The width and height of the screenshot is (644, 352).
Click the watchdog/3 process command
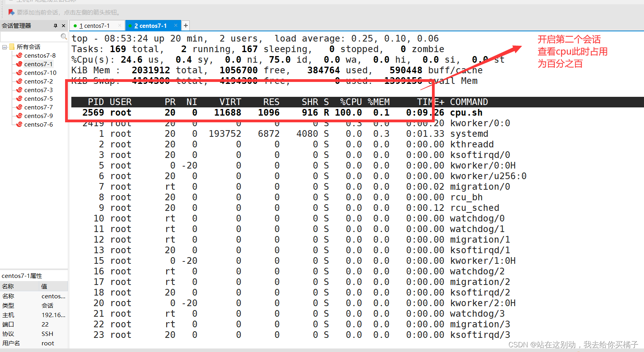[477, 314]
